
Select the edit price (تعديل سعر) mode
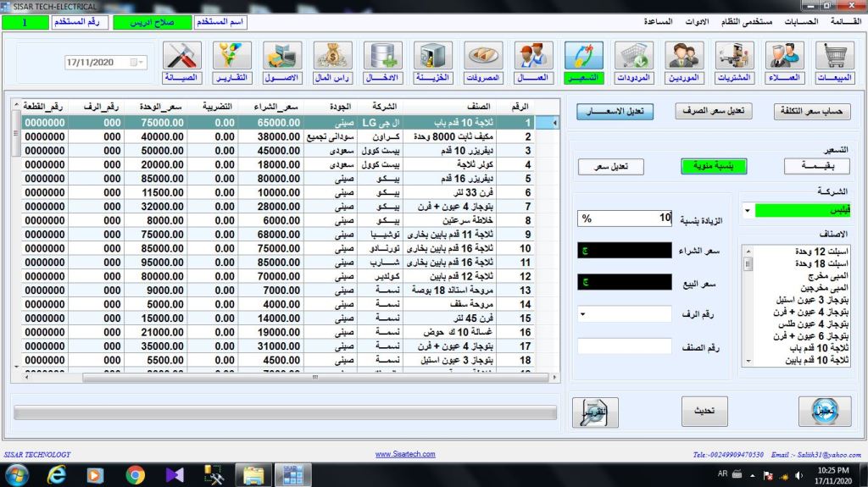610,167
